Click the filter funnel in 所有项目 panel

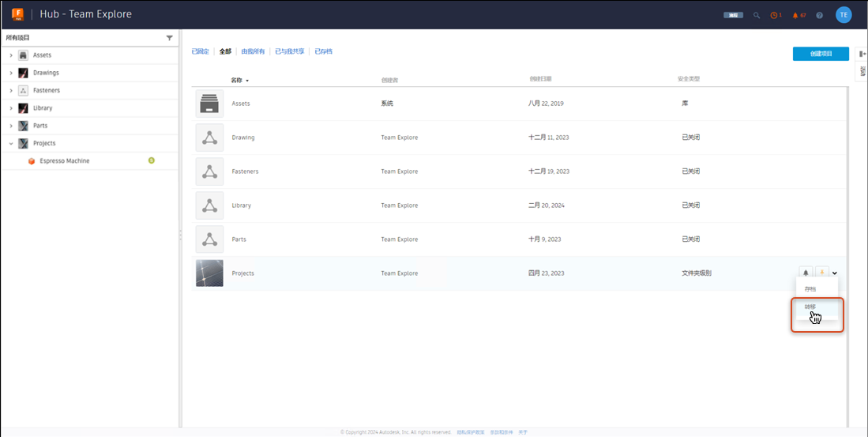[x=169, y=38]
